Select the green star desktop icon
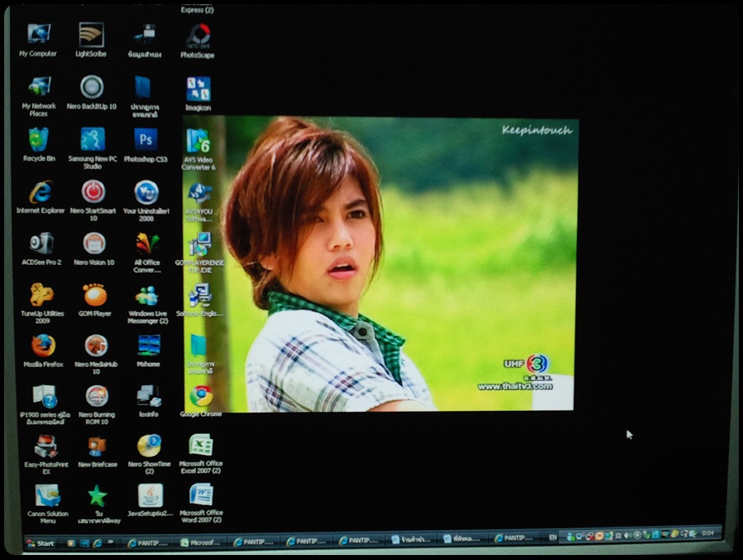 pos(98,496)
